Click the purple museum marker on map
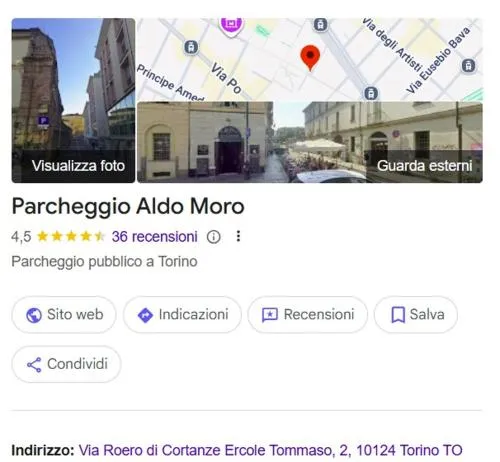Screen dimensions: 500x462 pos(231,26)
